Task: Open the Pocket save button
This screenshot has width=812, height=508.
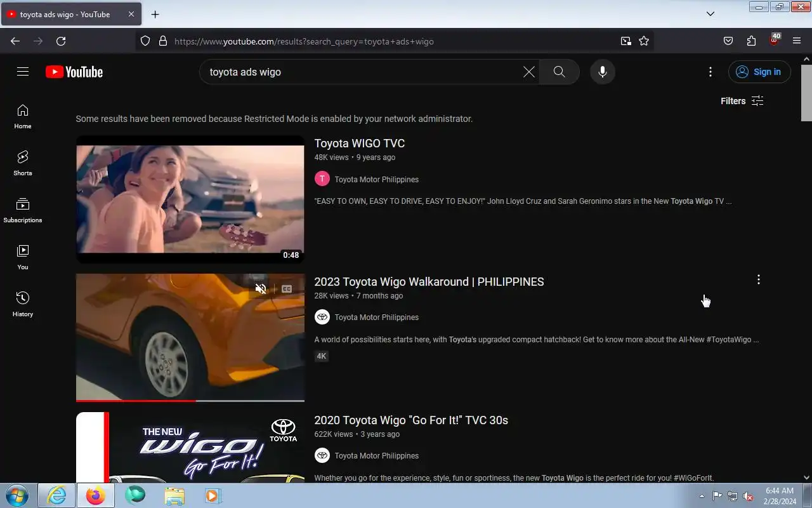Action: coord(728,41)
